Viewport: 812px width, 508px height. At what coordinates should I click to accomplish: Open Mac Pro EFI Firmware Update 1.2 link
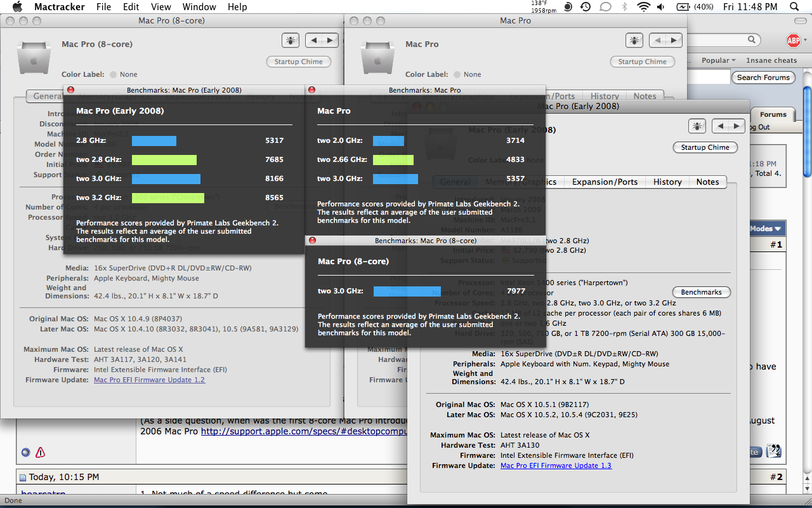click(x=149, y=380)
